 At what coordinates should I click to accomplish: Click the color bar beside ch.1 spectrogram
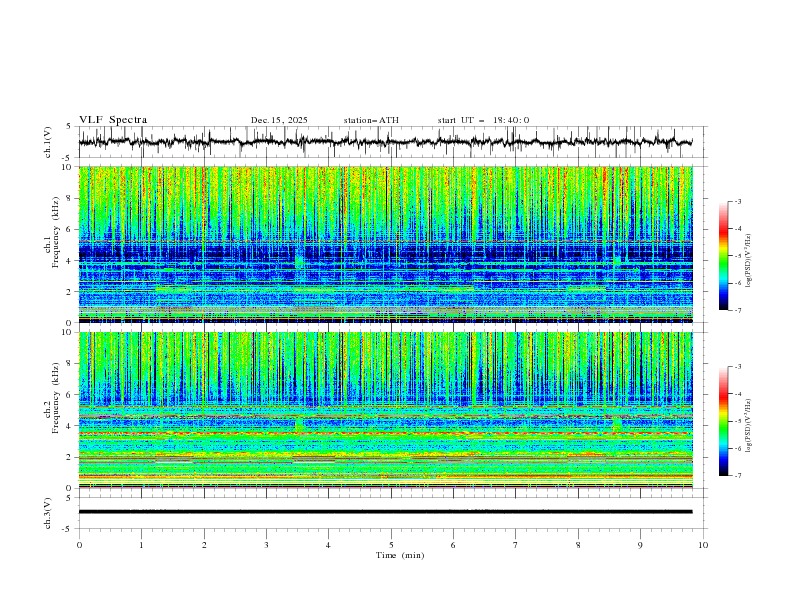pyautogui.click(x=723, y=256)
